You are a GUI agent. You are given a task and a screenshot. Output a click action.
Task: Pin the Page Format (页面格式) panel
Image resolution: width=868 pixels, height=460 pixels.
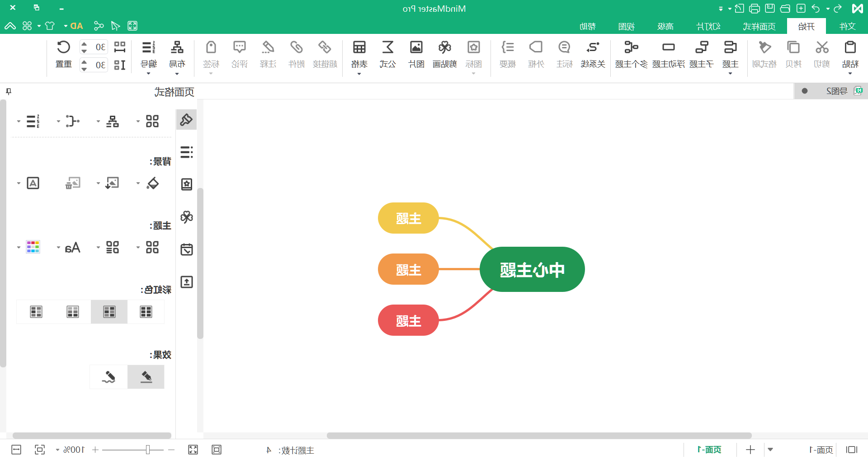point(8,92)
